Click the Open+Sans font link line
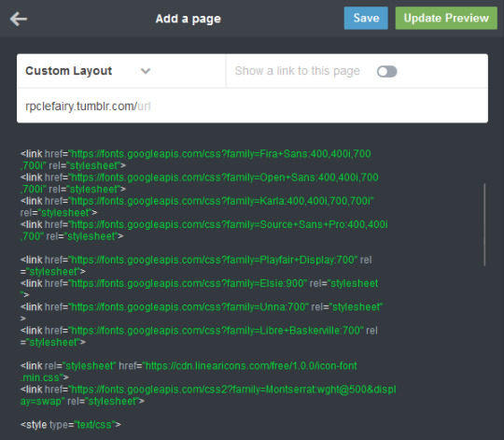The image size is (504, 440). pyautogui.click(x=200, y=183)
